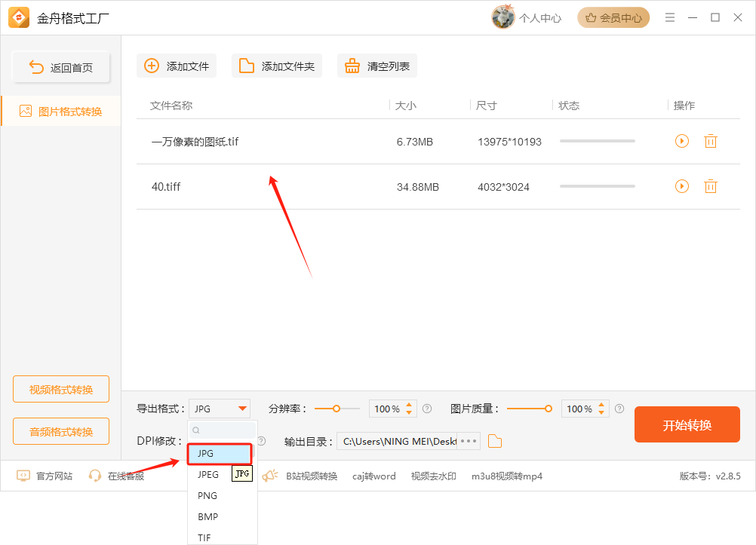Click 分辨率 100% value field
This screenshot has height=545, width=756.
coord(387,409)
